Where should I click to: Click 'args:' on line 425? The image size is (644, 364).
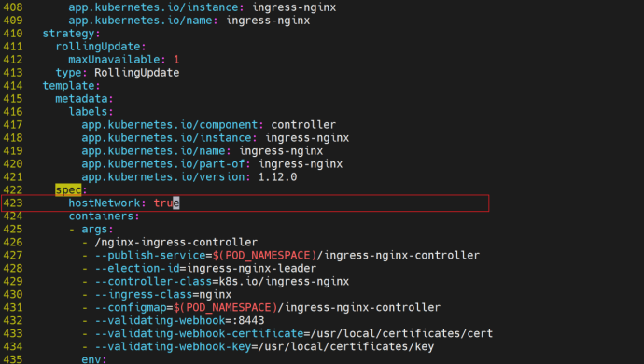(x=97, y=230)
